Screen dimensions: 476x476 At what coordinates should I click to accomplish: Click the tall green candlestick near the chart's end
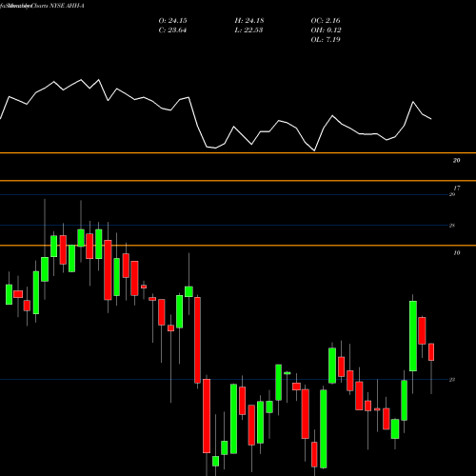point(413,336)
